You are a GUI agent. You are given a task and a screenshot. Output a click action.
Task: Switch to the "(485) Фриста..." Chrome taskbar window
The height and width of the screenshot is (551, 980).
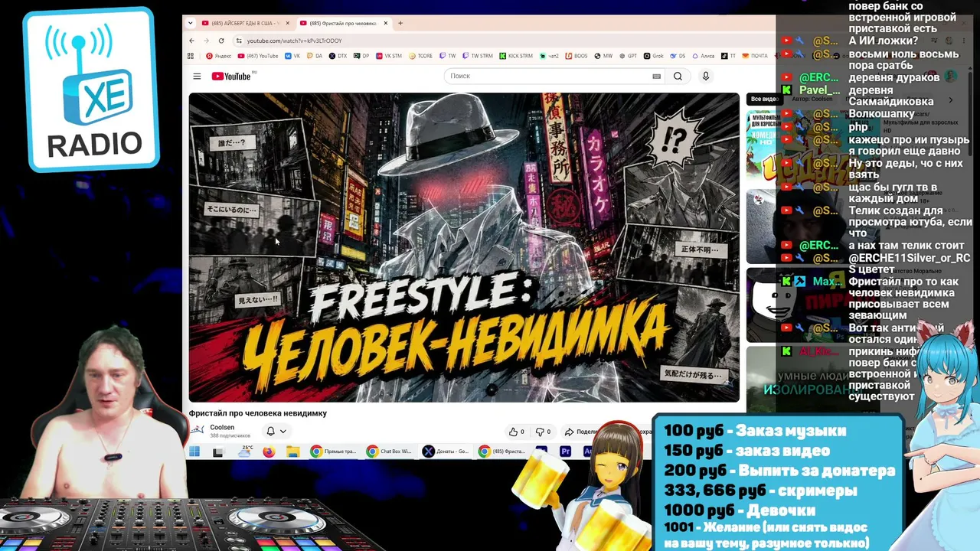(x=502, y=452)
